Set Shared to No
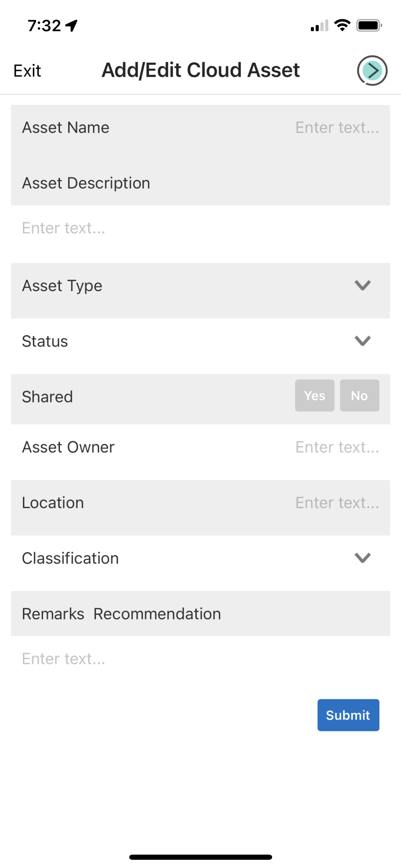 pos(359,395)
